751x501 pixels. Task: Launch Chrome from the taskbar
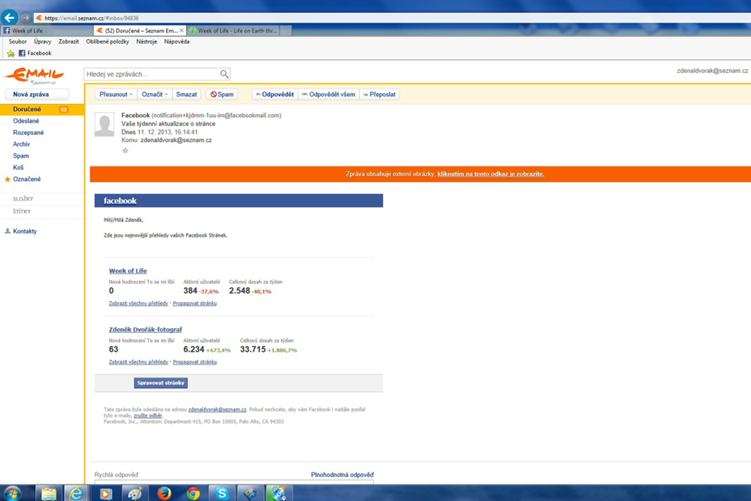193,493
